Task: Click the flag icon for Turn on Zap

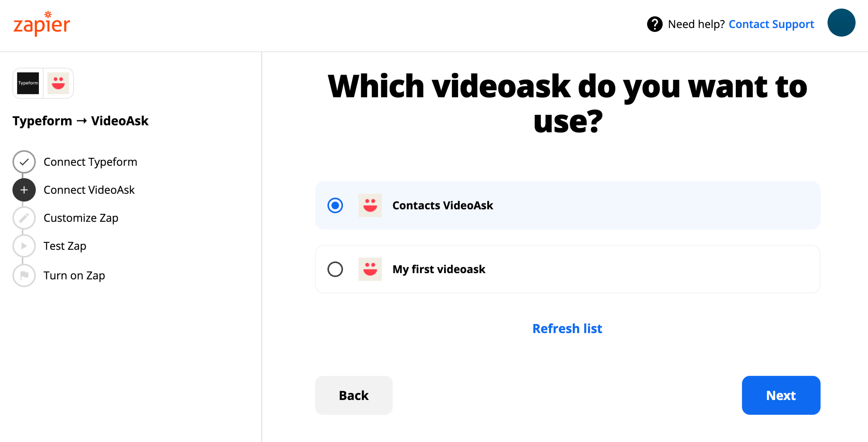Action: [24, 276]
